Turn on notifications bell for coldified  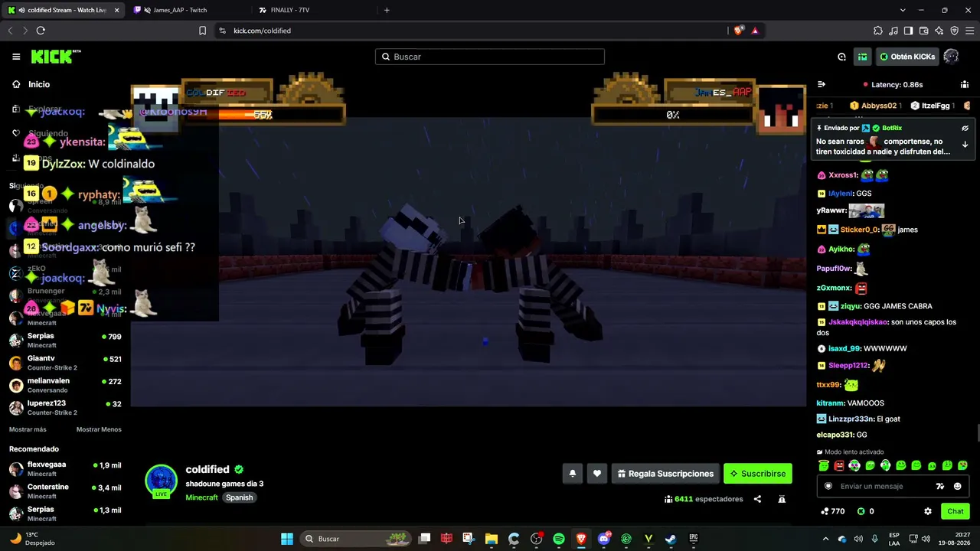(x=572, y=474)
